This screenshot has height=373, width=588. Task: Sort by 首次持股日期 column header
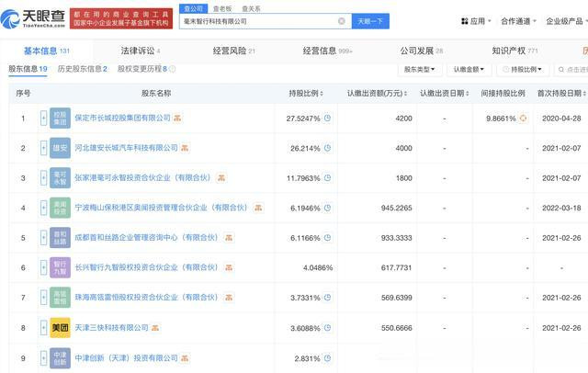pos(561,93)
